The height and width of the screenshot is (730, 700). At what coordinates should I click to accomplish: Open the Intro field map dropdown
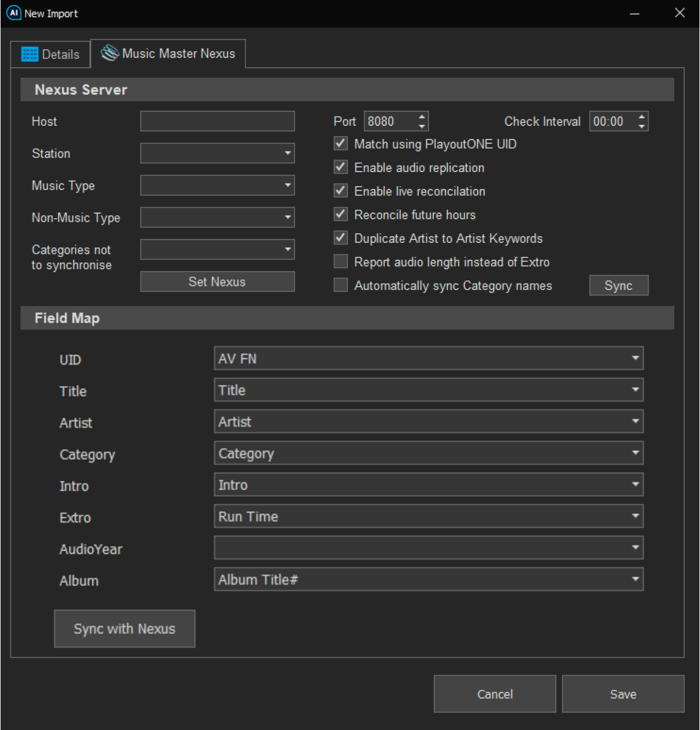[428, 485]
